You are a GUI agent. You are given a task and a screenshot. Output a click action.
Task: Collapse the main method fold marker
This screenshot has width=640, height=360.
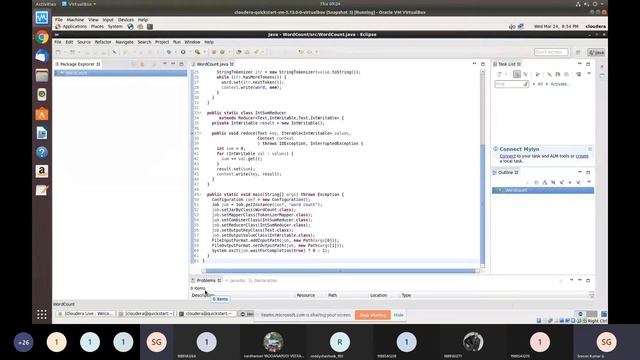point(200,194)
